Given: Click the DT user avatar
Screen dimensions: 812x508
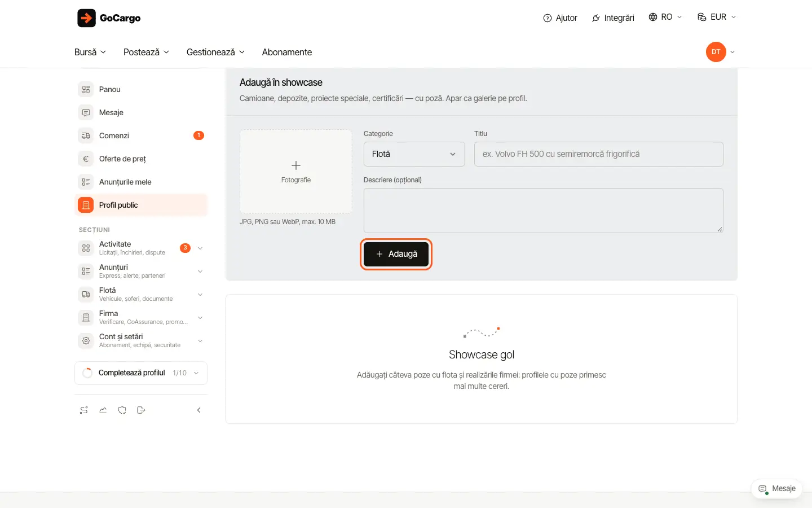Looking at the screenshot, I should (716, 52).
